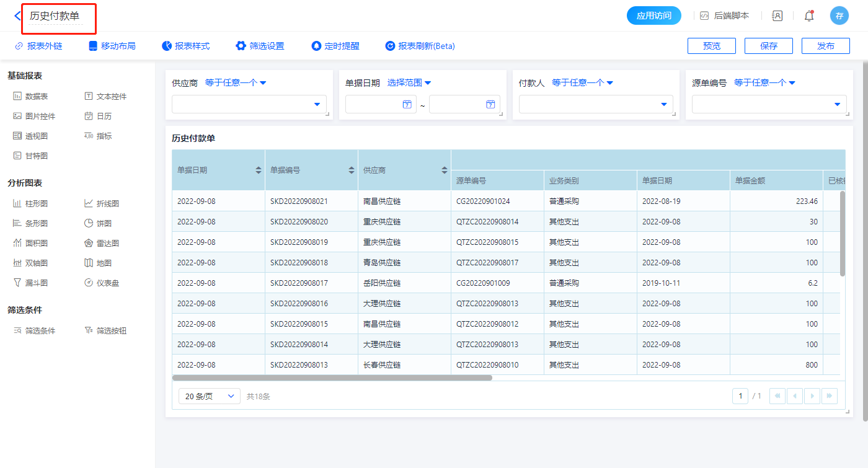Click the 发布 button
The image size is (868, 468).
[x=825, y=46]
